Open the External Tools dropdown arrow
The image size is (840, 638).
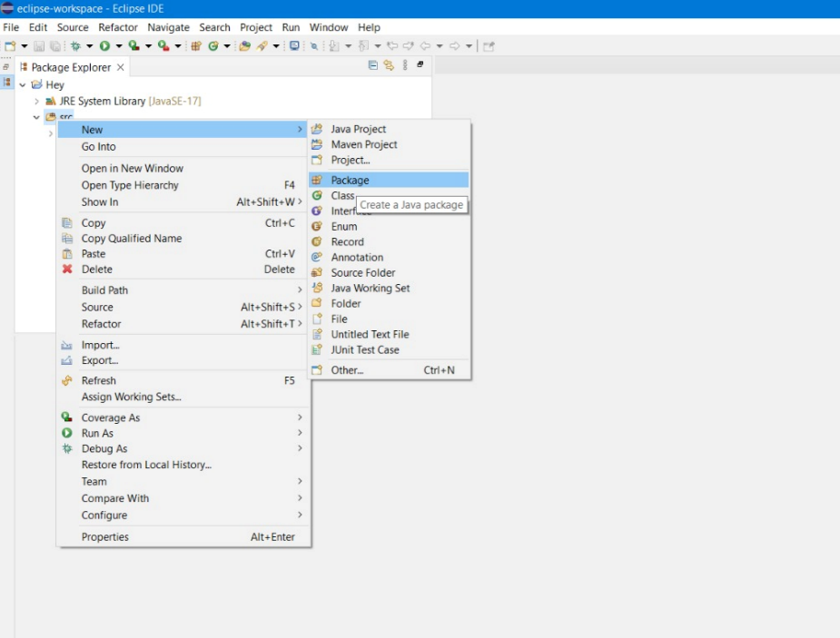pos(178,46)
